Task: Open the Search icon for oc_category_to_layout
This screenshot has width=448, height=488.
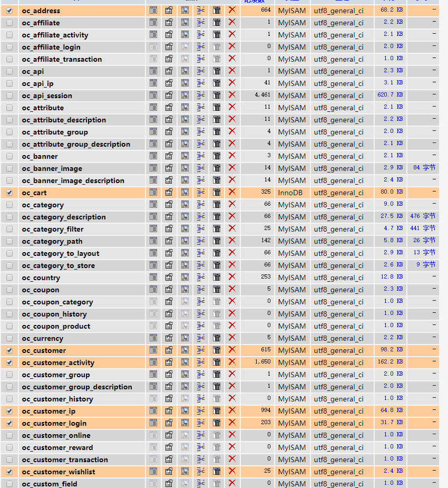Action: coord(185,253)
